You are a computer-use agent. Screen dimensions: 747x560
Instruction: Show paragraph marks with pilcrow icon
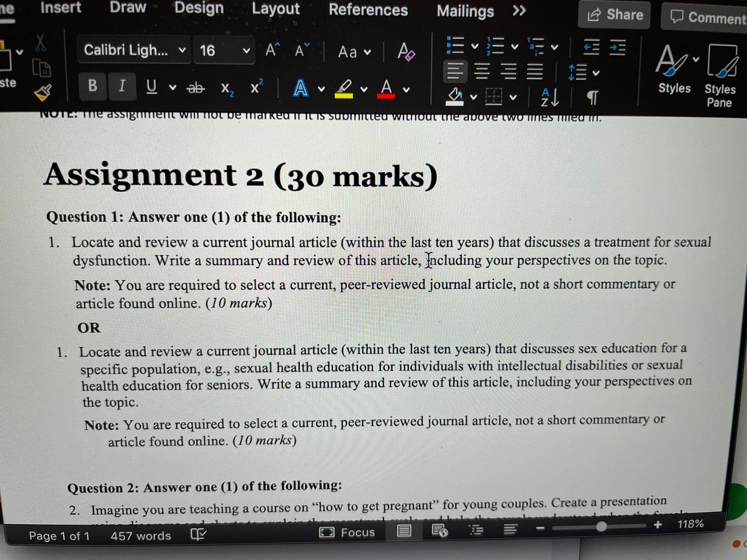coord(592,98)
